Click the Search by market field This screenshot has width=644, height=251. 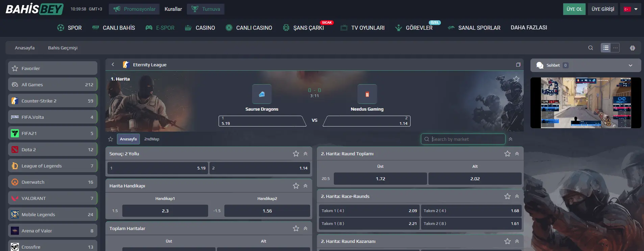coord(463,139)
